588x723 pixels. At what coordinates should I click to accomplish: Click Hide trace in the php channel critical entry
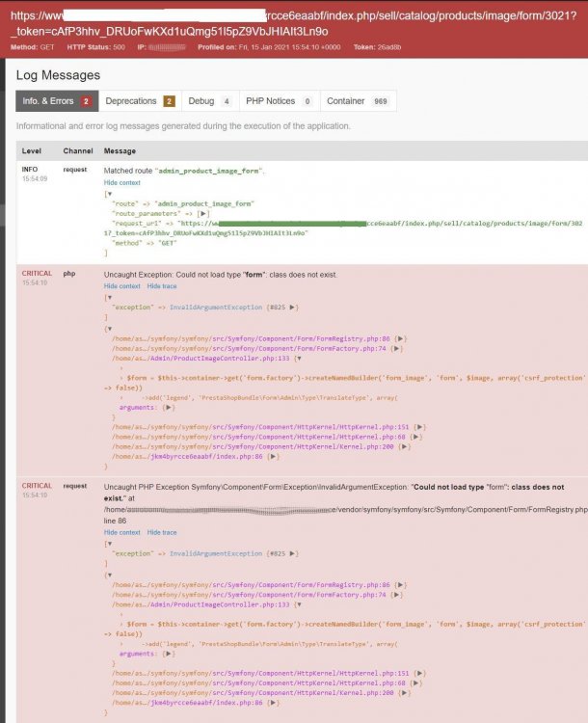click(162, 286)
